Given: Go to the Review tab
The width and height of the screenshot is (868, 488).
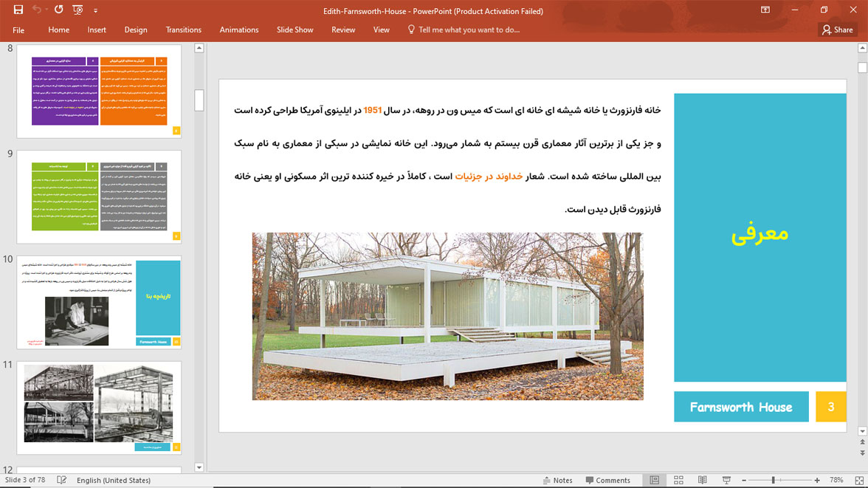Looking at the screenshot, I should point(343,30).
